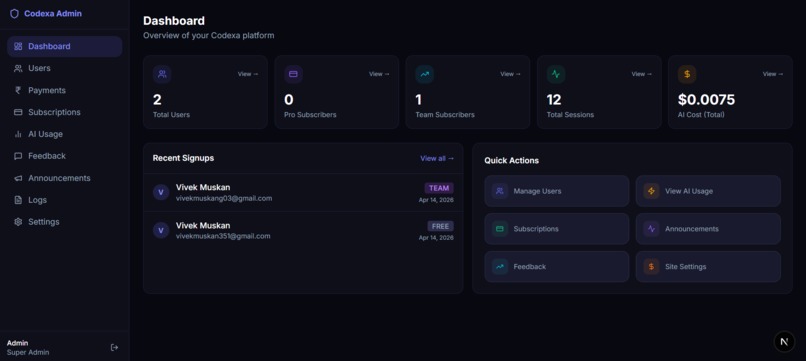The height and width of the screenshot is (361, 806).
Task: Click the Quick Actions heading
Action: click(511, 160)
